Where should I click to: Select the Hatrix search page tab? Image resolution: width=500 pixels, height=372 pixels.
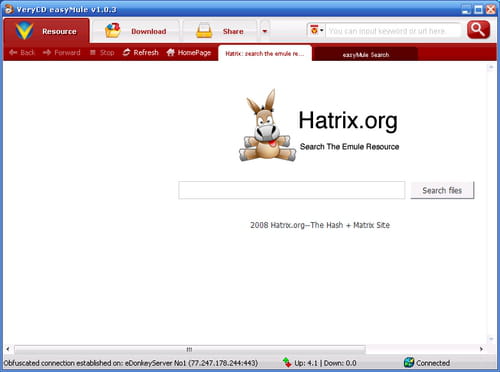tap(265, 53)
